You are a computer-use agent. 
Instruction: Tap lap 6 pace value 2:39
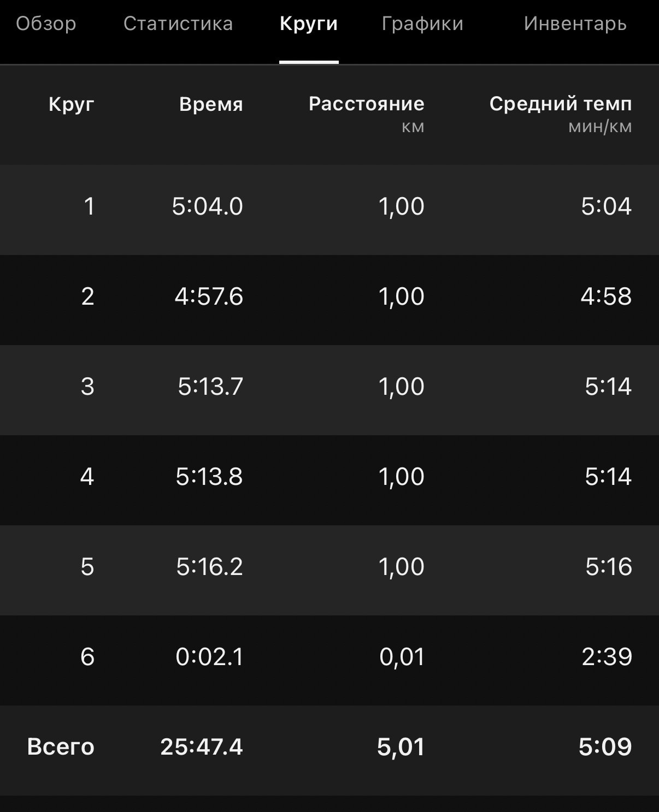pos(607,656)
